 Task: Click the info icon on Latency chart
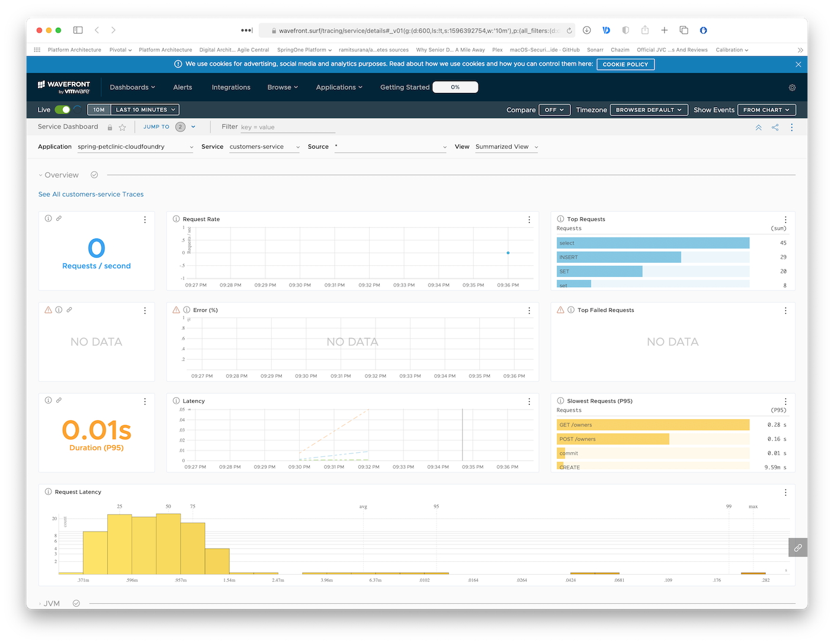176,401
